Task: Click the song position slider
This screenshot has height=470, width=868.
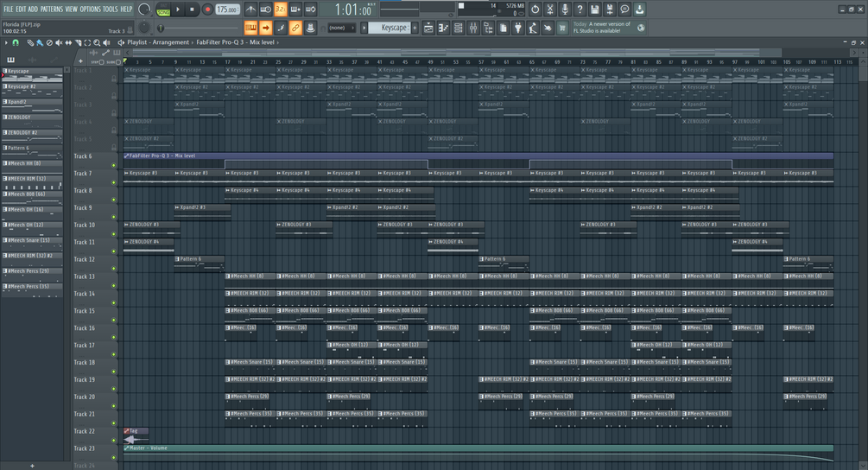Action: click(x=198, y=28)
